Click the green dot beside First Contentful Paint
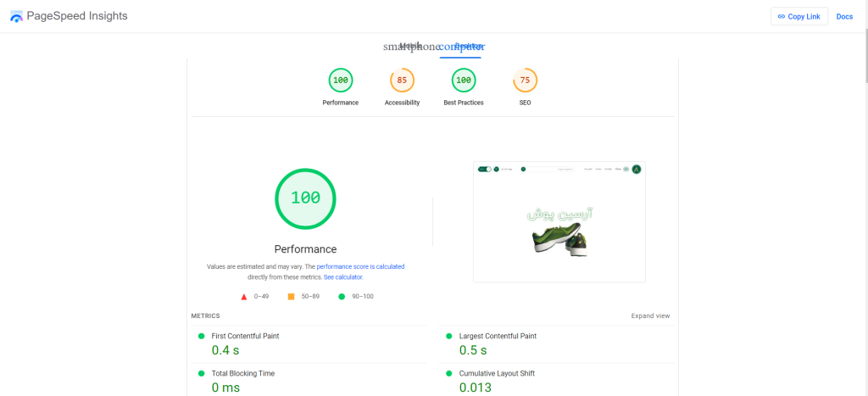This screenshot has width=868, height=396. 201,336
